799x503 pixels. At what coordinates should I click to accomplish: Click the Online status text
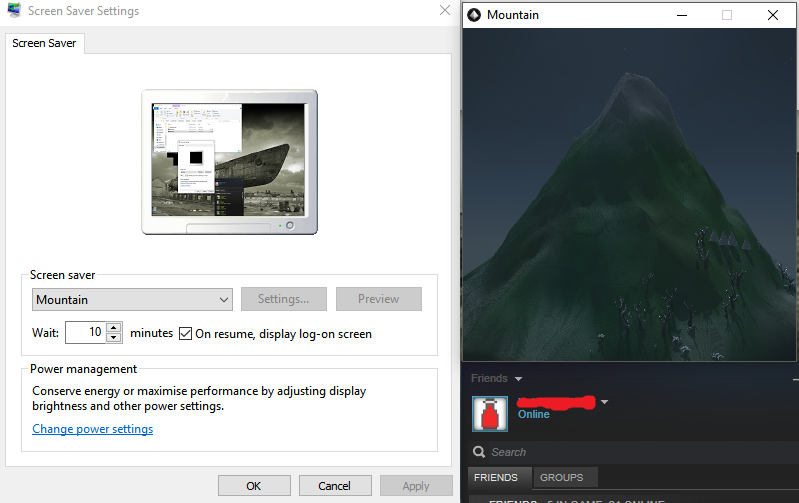pyautogui.click(x=534, y=414)
